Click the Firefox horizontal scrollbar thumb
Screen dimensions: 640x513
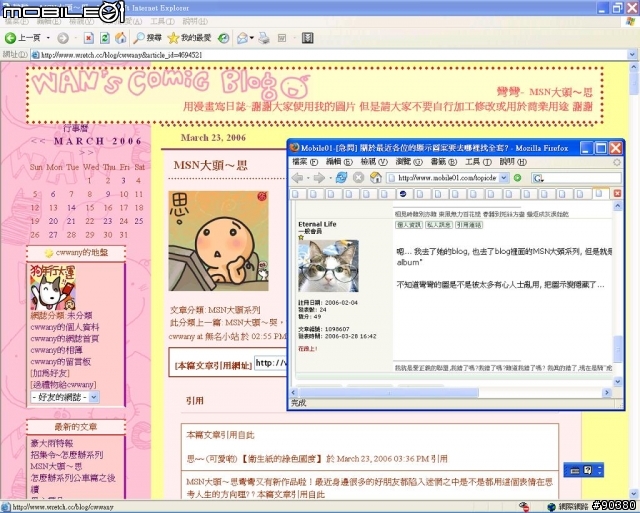tap(389, 393)
